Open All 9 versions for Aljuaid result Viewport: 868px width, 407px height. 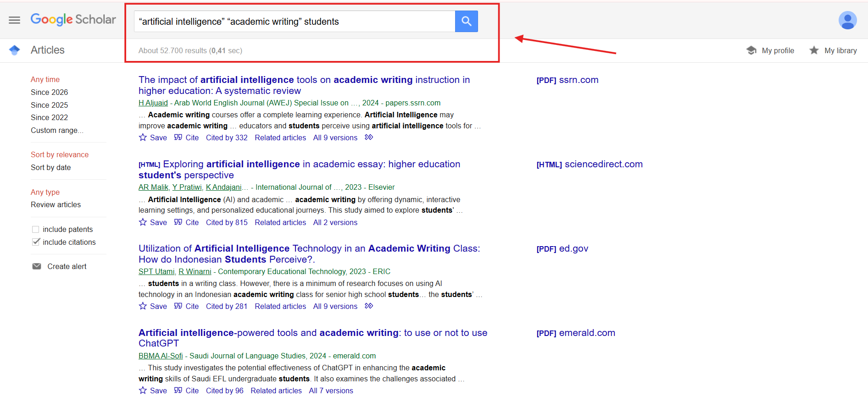(x=335, y=137)
